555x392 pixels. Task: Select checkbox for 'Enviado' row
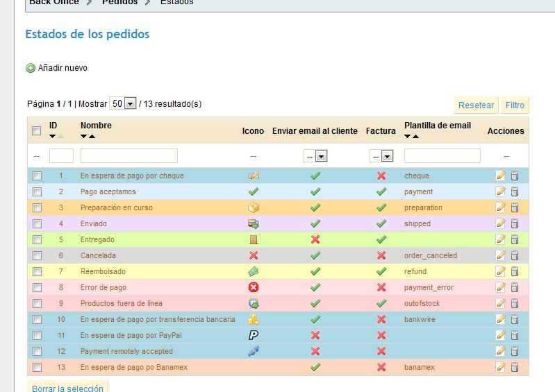[38, 223]
